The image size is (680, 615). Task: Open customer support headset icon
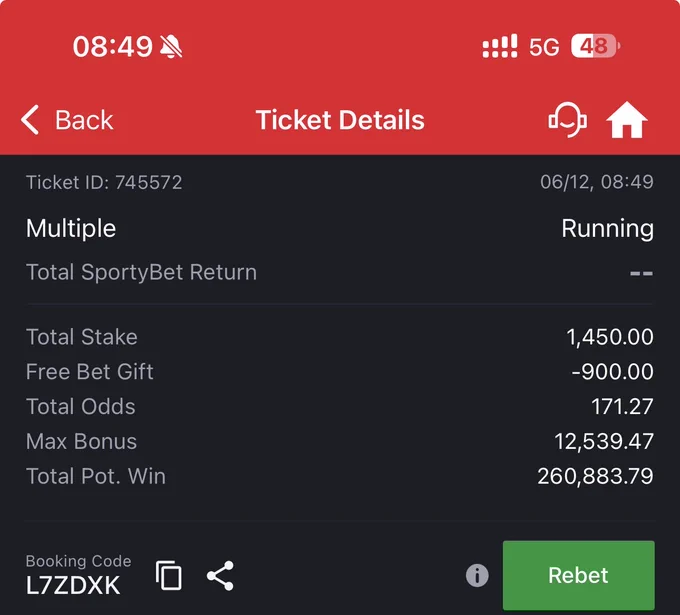[x=568, y=120]
